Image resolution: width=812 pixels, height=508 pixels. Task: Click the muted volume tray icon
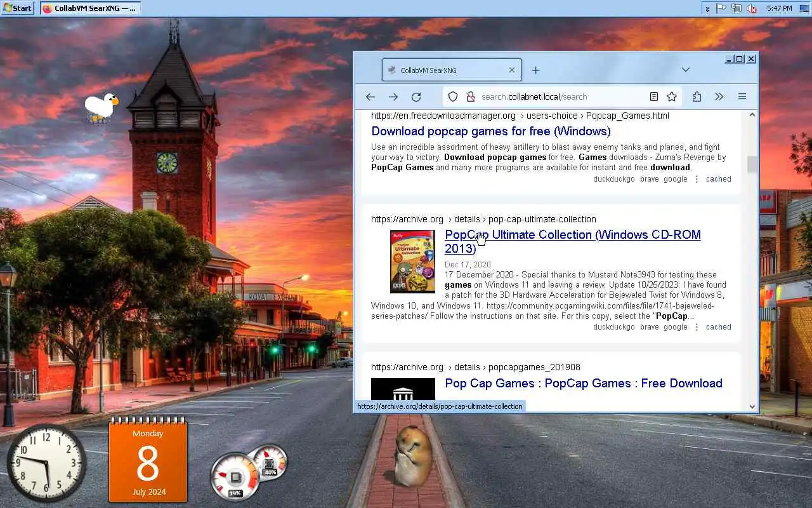(752, 8)
